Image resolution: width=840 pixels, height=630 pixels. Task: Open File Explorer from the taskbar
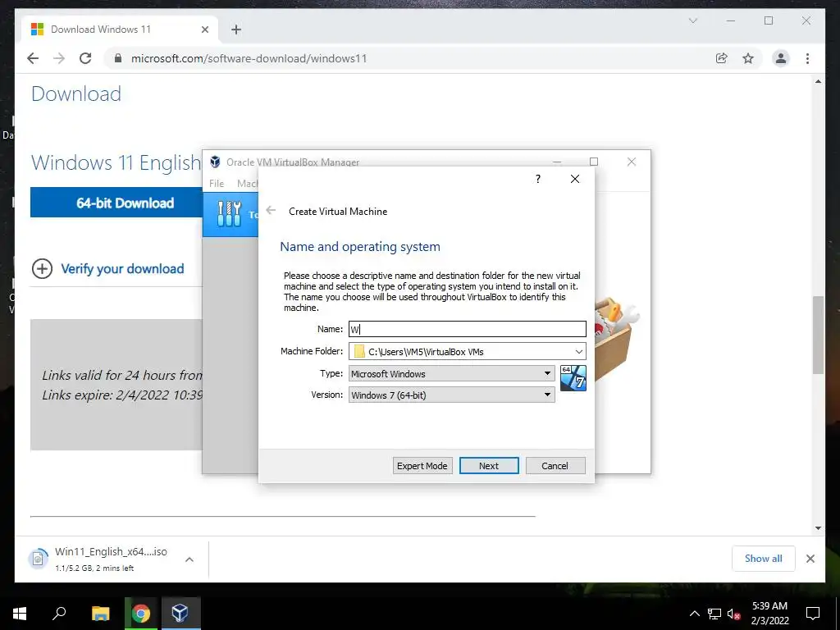(x=100, y=613)
